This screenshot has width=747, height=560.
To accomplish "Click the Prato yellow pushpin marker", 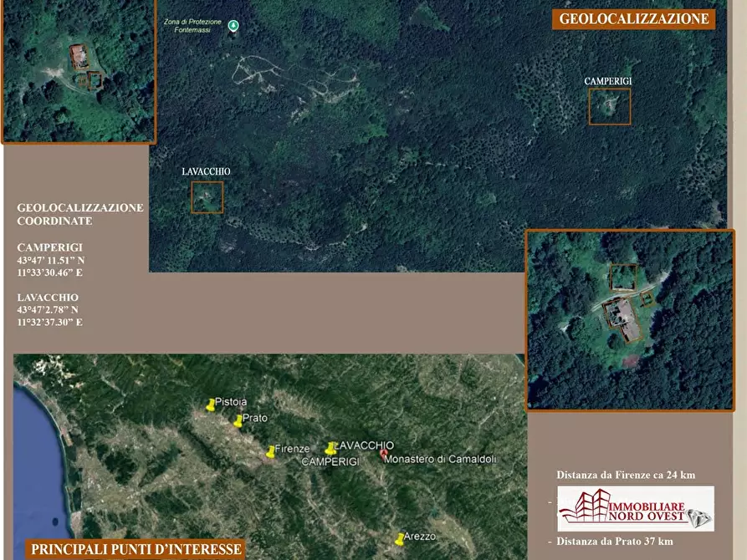I will pos(238,421).
